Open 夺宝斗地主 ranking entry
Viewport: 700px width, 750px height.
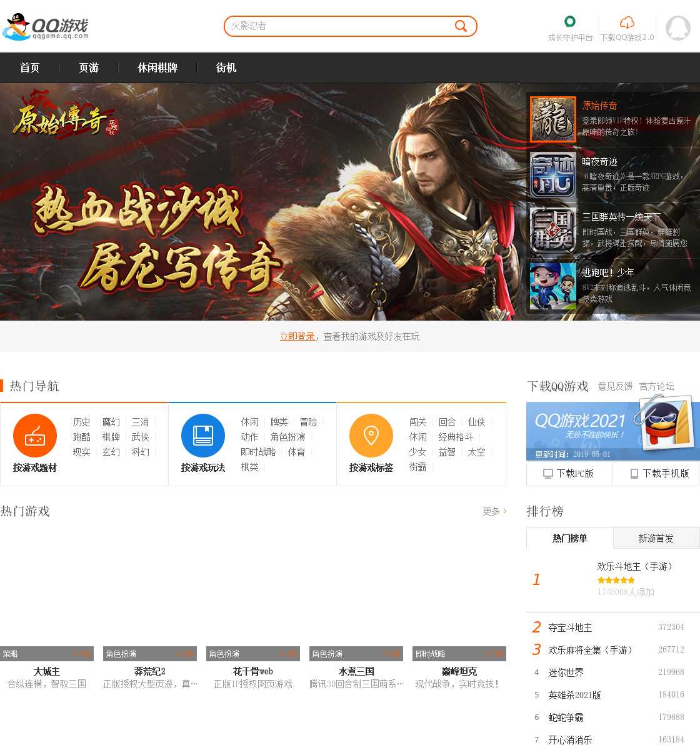click(570, 627)
